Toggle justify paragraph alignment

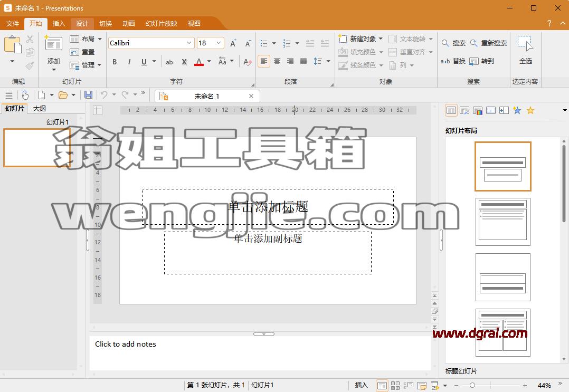click(304, 61)
